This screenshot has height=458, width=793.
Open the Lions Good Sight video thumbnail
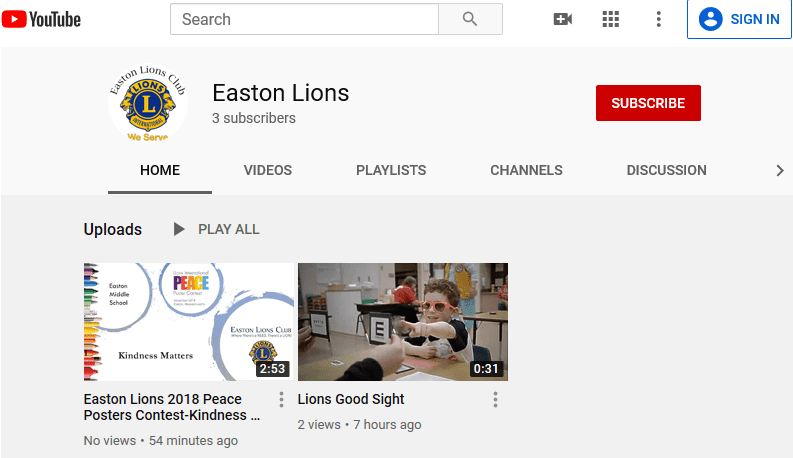403,322
